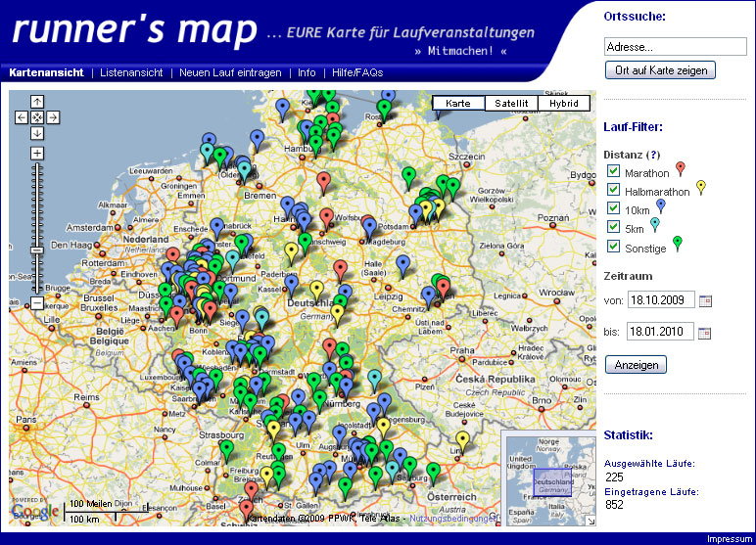Pan the map down with arrow button

click(x=37, y=133)
